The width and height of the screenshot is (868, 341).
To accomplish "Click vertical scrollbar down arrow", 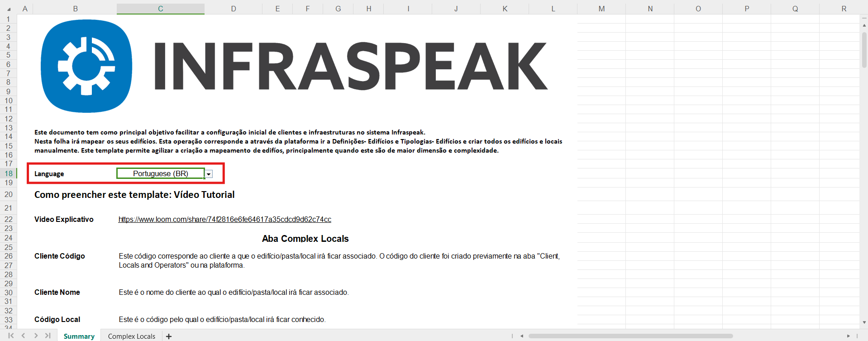I will click(x=864, y=322).
